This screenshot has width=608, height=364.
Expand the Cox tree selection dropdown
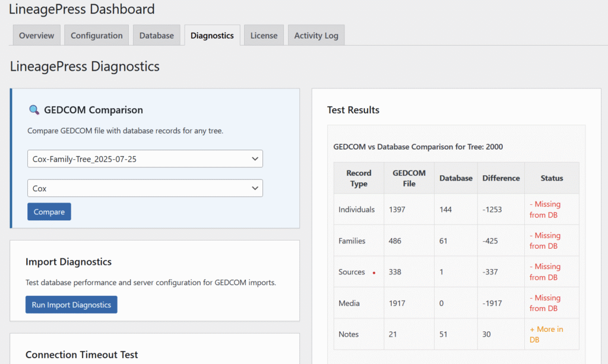point(145,188)
